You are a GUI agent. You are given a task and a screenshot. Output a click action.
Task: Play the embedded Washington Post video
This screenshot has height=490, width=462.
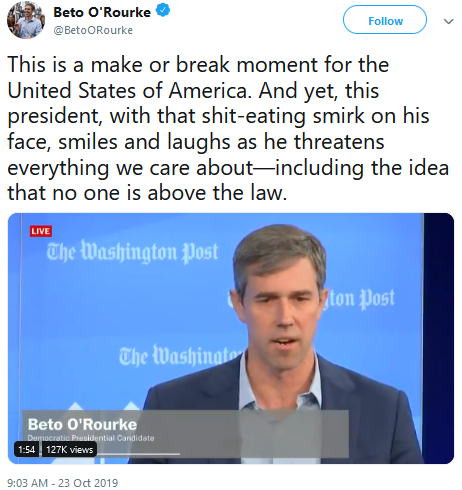point(231,338)
